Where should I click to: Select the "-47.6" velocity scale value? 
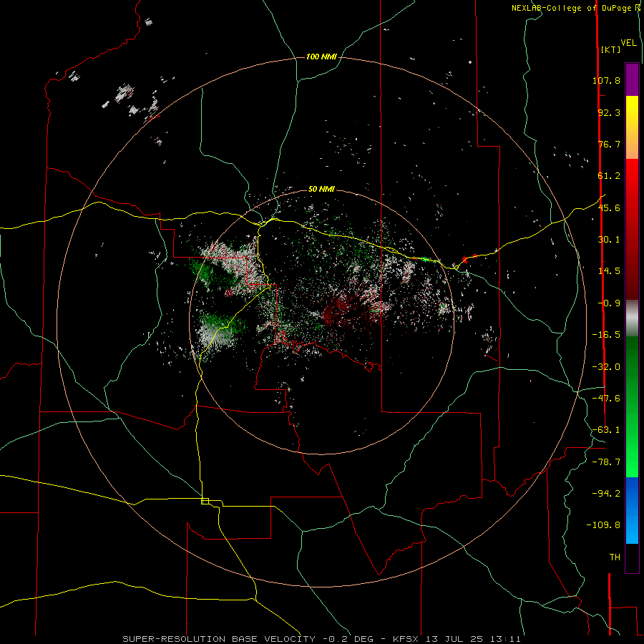click(606, 399)
